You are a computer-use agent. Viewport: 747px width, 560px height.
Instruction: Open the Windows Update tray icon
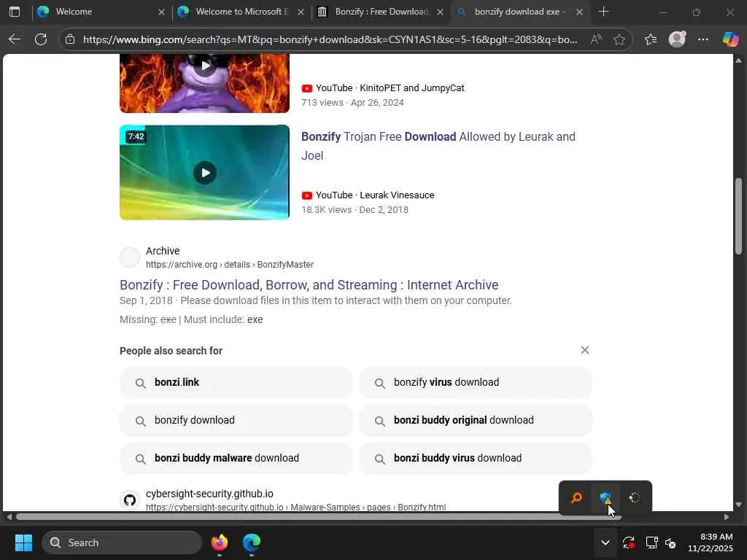coord(628,542)
